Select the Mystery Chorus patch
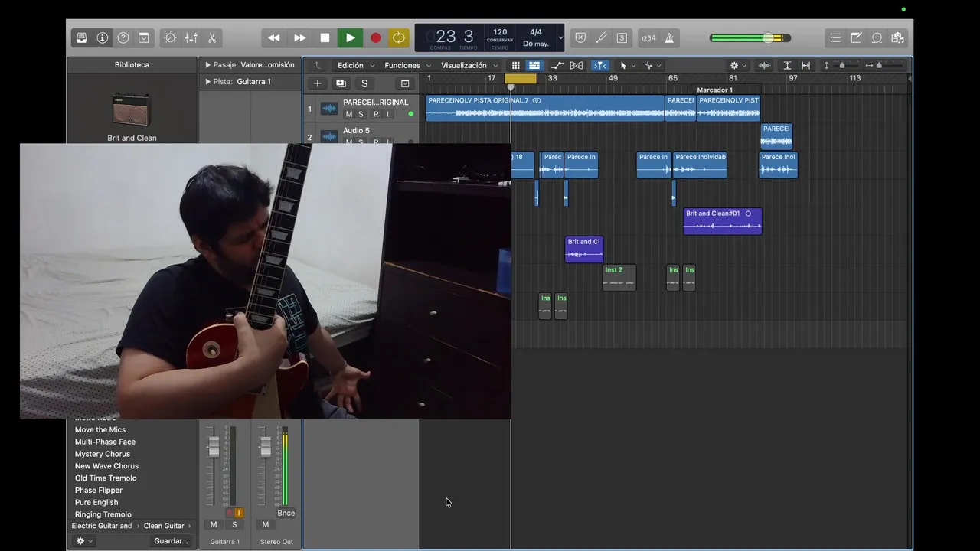 coord(103,454)
